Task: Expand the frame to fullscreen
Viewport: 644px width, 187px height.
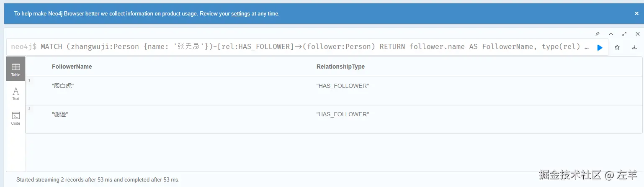Action: point(624,34)
